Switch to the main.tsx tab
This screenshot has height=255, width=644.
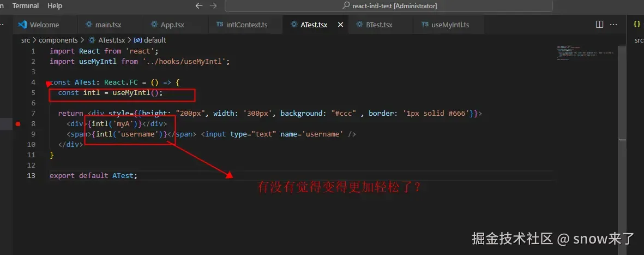(x=108, y=25)
